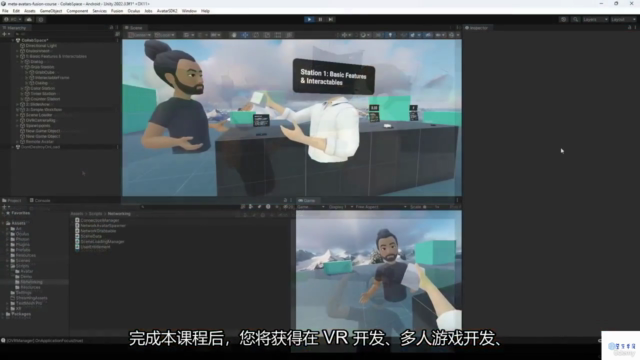Viewport: 640px width, 360px height.
Task: Select the Transform tool
Action: pyautogui.click(x=289, y=35)
